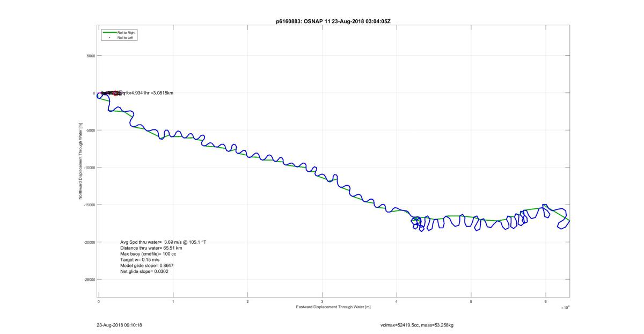Click the 'volmax=52419.5cc, mass=53.258kg' text
Image resolution: width=644 pixels, height=334 pixels.
pos(417,325)
